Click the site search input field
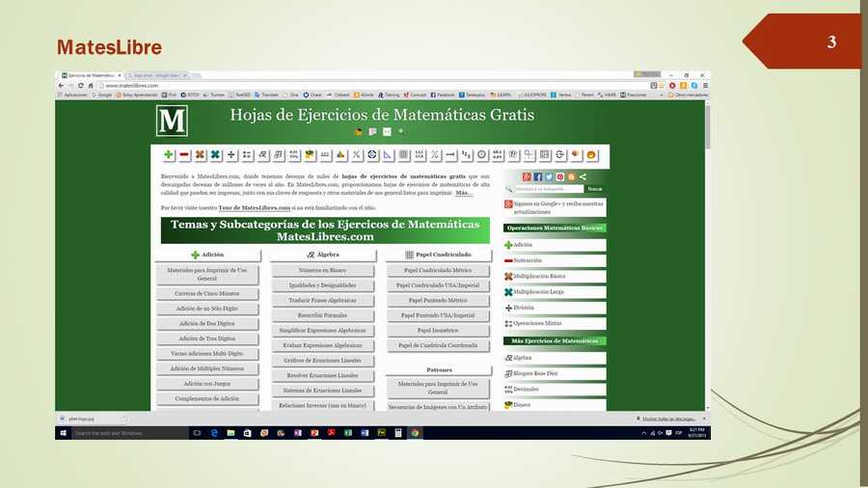 click(x=548, y=189)
